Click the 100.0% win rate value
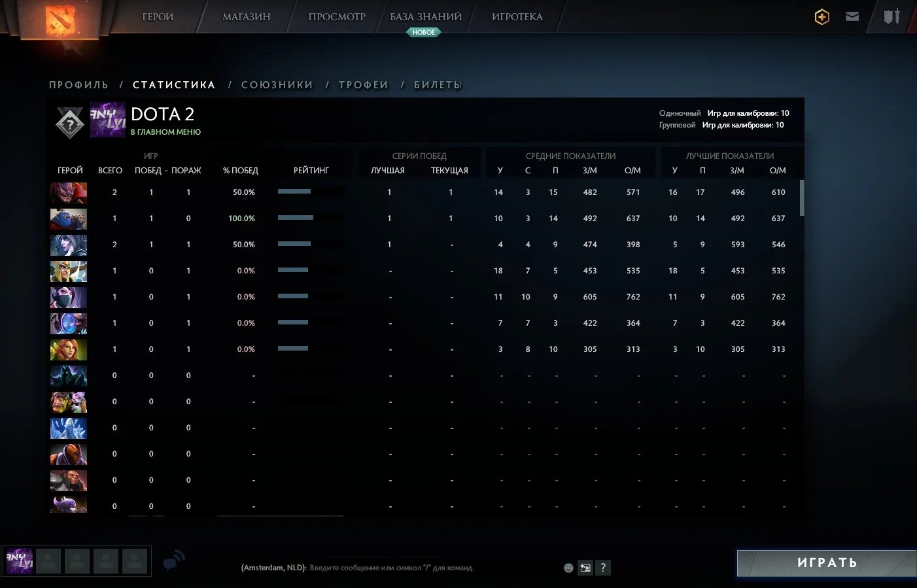The height and width of the screenshot is (588, 917). (x=241, y=218)
